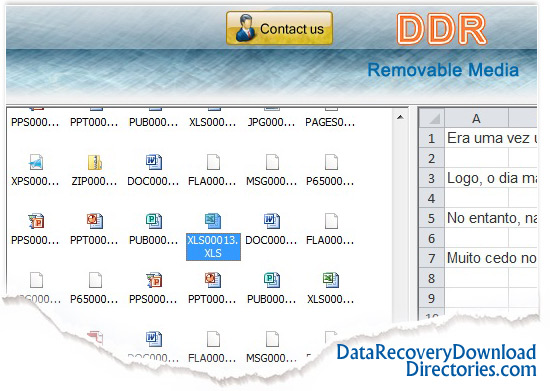Click the Contact us button
Image resolution: width=550 pixels, height=391 pixels.
point(279,28)
